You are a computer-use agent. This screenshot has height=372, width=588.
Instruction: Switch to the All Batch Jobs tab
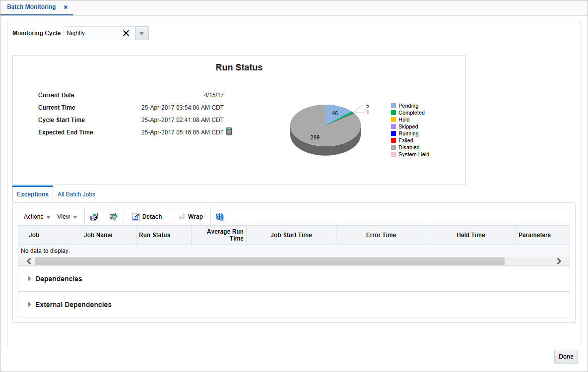76,194
